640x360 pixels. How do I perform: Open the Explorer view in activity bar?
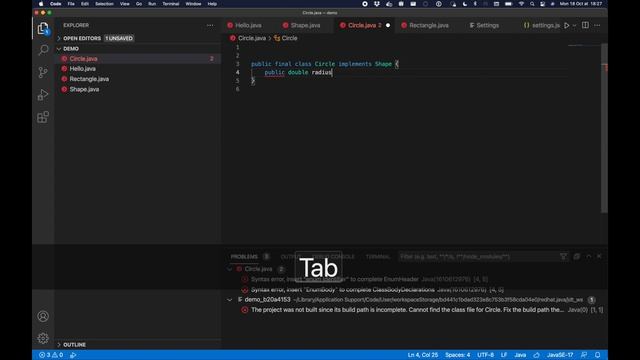tap(43, 28)
